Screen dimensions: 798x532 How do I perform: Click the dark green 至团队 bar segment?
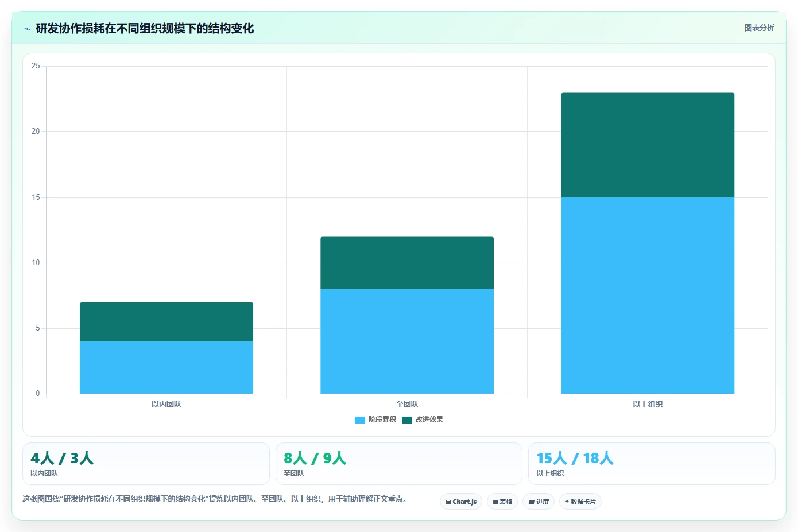(407, 263)
